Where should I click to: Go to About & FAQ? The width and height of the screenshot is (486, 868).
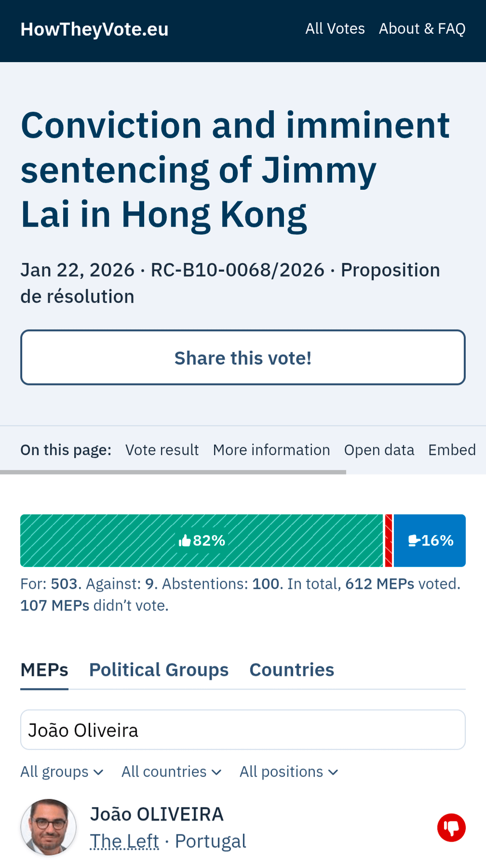[422, 29]
